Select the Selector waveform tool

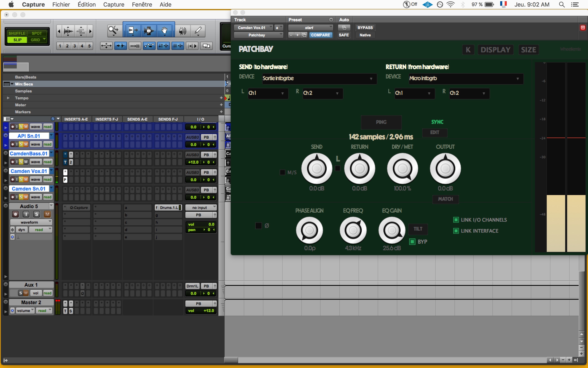click(x=149, y=31)
